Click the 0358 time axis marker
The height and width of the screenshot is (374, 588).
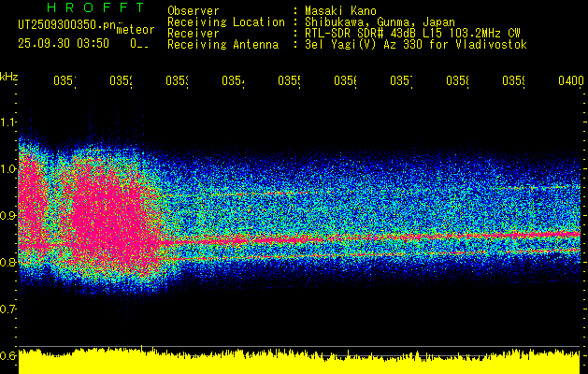pos(457,80)
